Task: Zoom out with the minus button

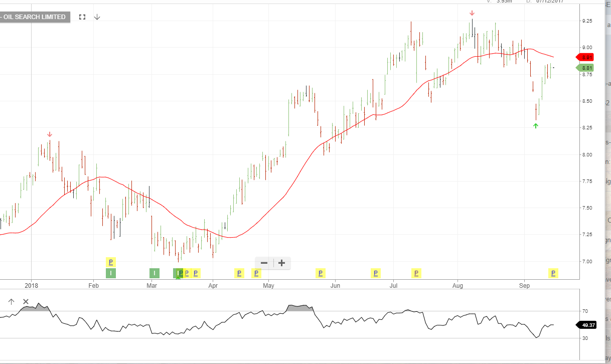Action: [264, 263]
